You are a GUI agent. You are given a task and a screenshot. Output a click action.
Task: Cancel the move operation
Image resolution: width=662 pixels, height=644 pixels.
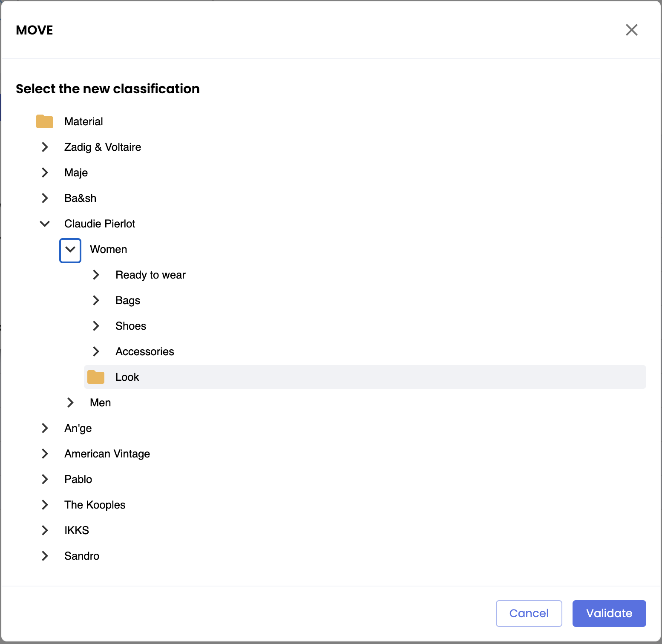pyautogui.click(x=529, y=613)
